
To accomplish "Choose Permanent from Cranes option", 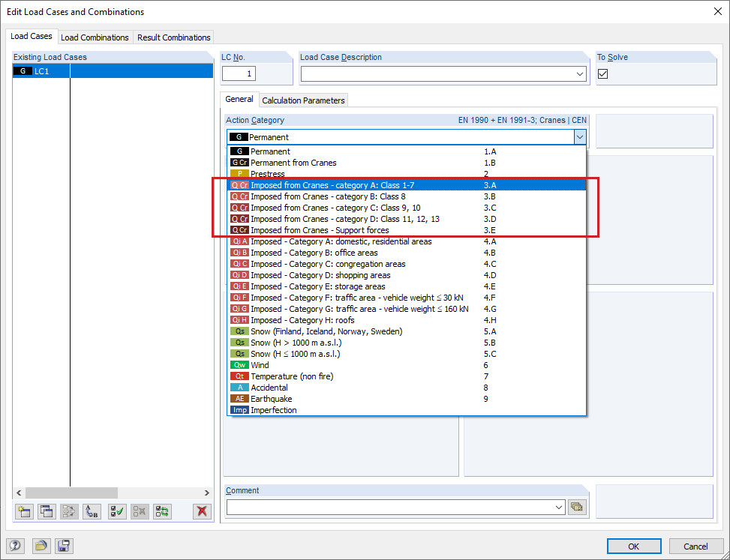I will tap(407, 163).
